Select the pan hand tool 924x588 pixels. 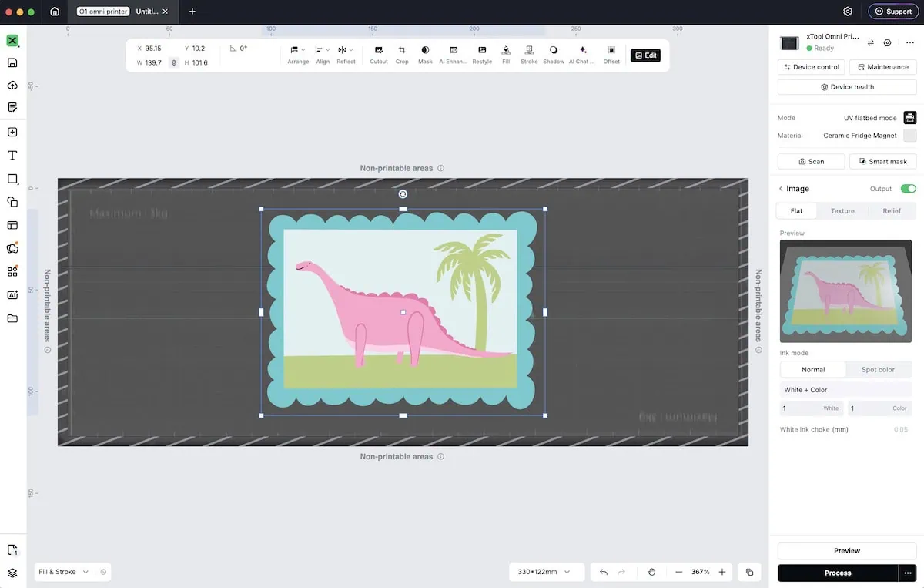click(x=651, y=572)
